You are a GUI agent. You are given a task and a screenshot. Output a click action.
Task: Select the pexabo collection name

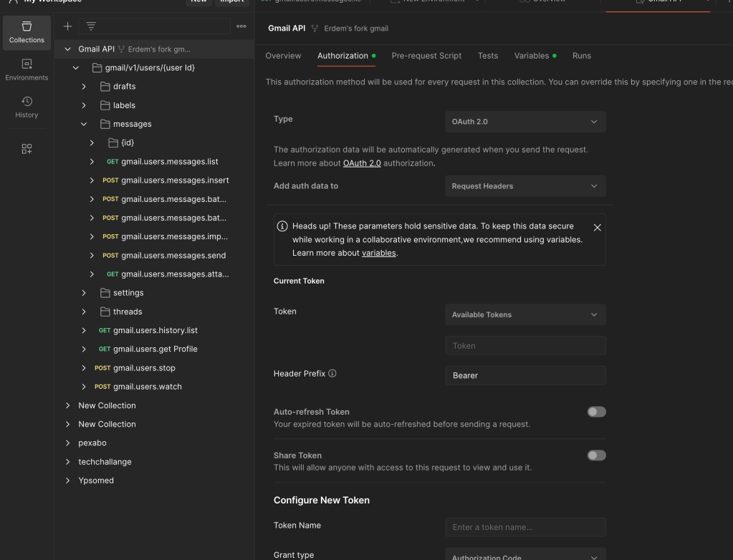coord(92,443)
